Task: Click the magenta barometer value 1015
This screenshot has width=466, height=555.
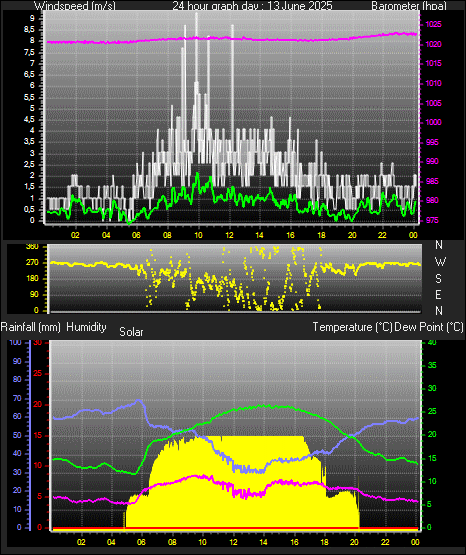Action: pyautogui.click(x=433, y=63)
